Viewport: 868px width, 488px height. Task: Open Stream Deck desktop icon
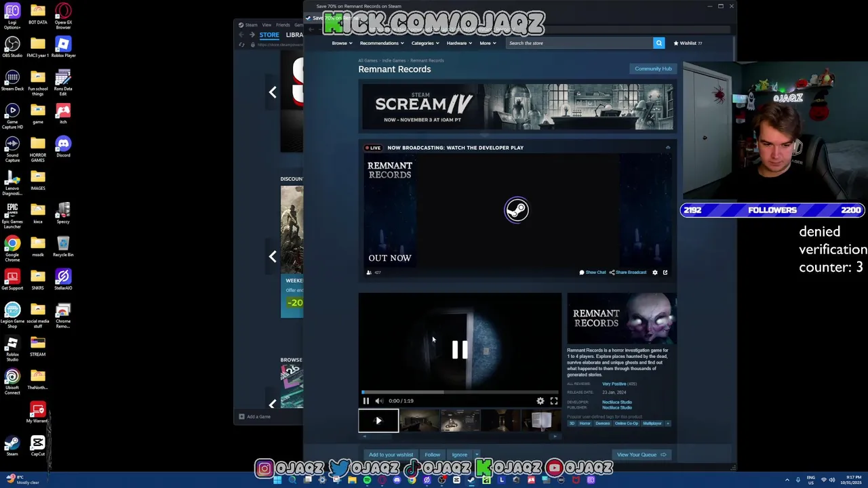12,81
